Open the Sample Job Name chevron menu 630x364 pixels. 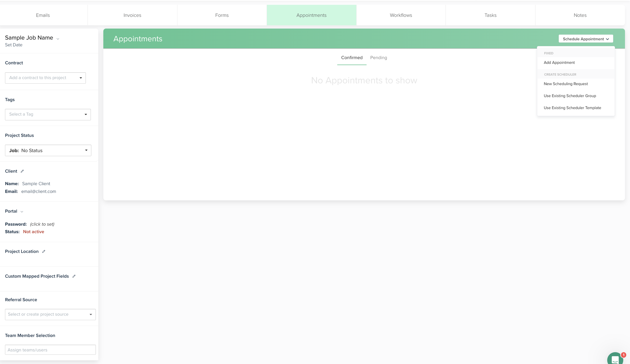click(x=58, y=39)
